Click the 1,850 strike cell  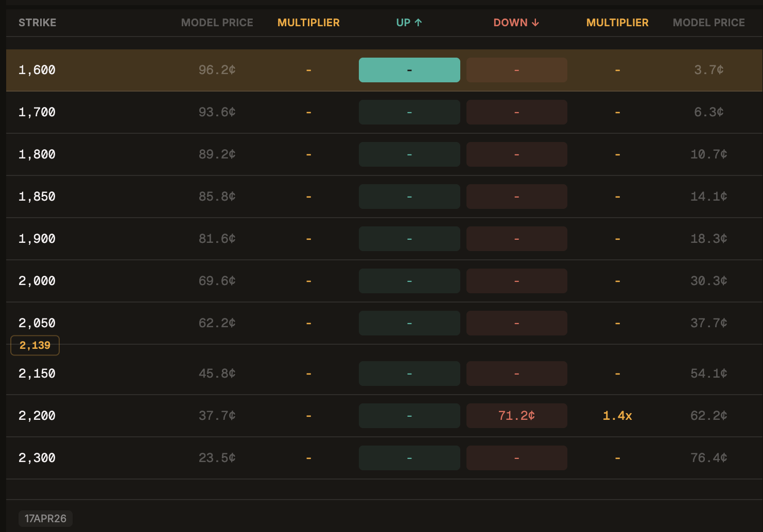(37, 197)
